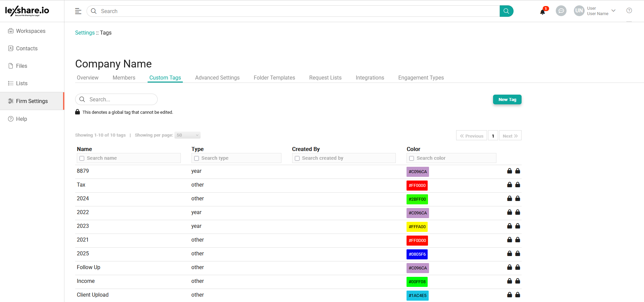Follow the Settings breadcrumb link
Image resolution: width=644 pixels, height=302 pixels.
[x=85, y=33]
